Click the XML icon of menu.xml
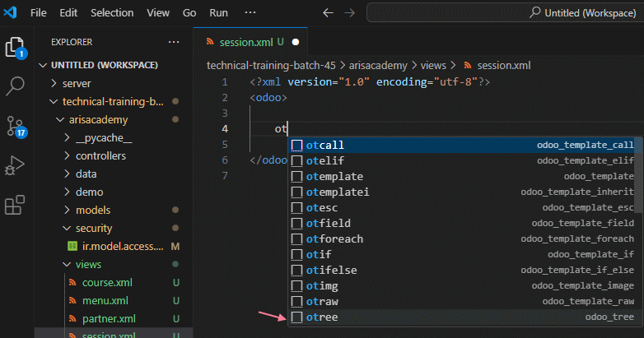 (72, 301)
